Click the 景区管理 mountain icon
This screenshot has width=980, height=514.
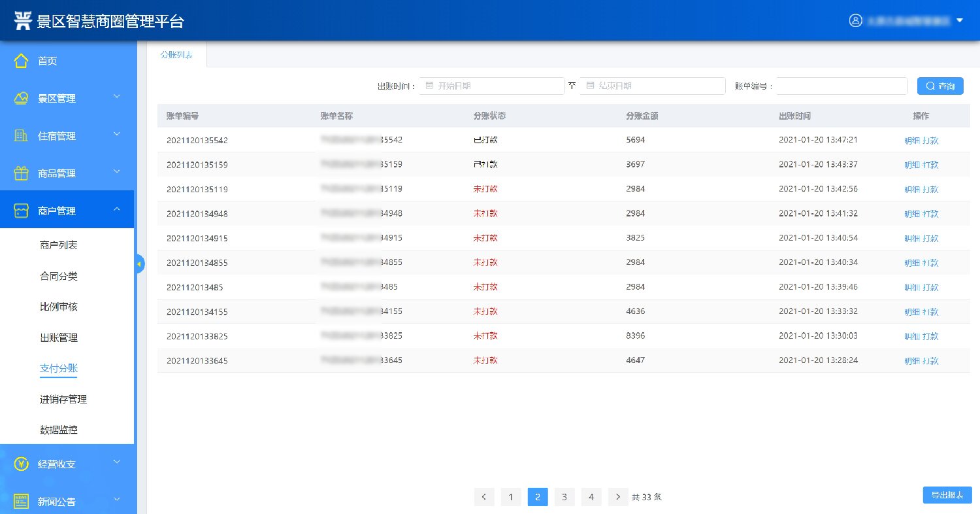22,98
